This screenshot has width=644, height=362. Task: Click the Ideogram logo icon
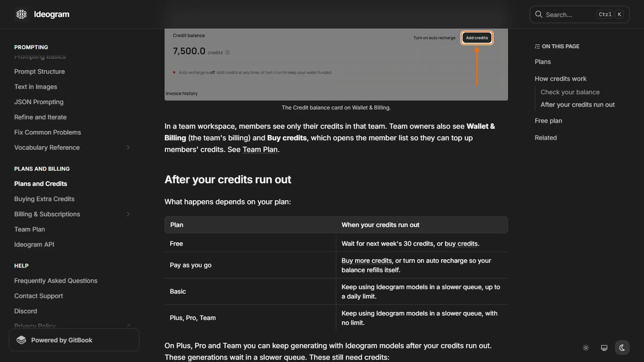click(21, 14)
